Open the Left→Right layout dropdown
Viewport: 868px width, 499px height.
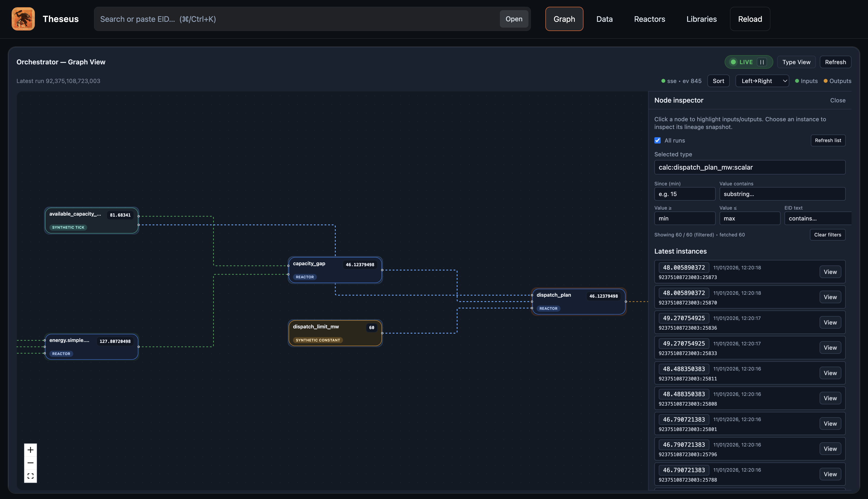762,81
